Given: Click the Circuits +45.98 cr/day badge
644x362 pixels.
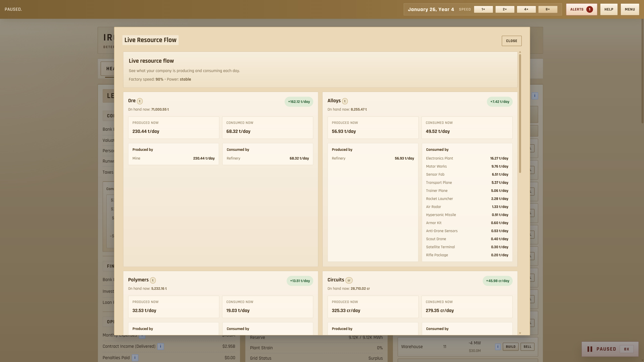Looking at the screenshot, I should (497, 281).
